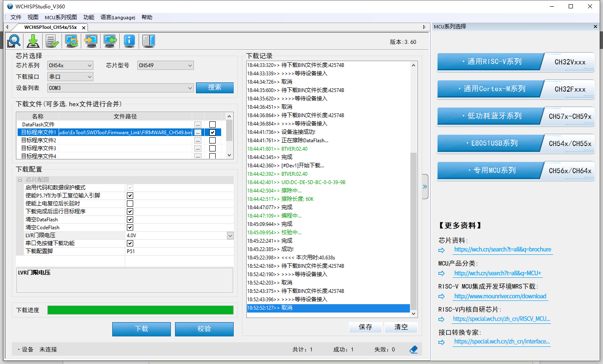Screen dimensions: 603x364
Task: Toggle 清空CodeFlash checkbox
Action: 130,227
